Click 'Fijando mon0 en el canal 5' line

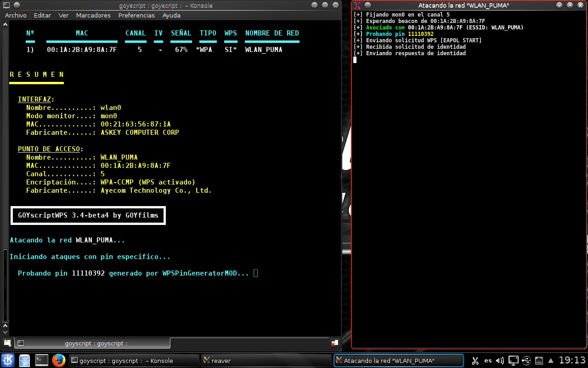(401, 15)
